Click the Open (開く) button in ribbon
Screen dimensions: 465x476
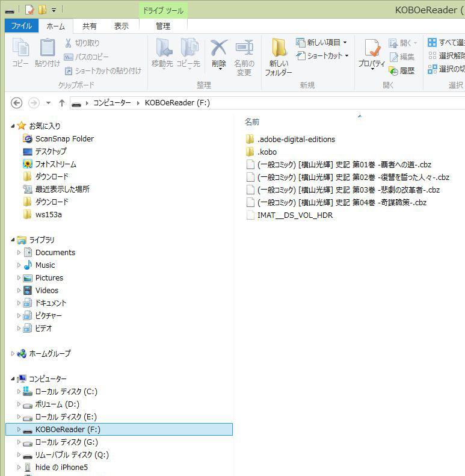pyautogui.click(x=402, y=43)
